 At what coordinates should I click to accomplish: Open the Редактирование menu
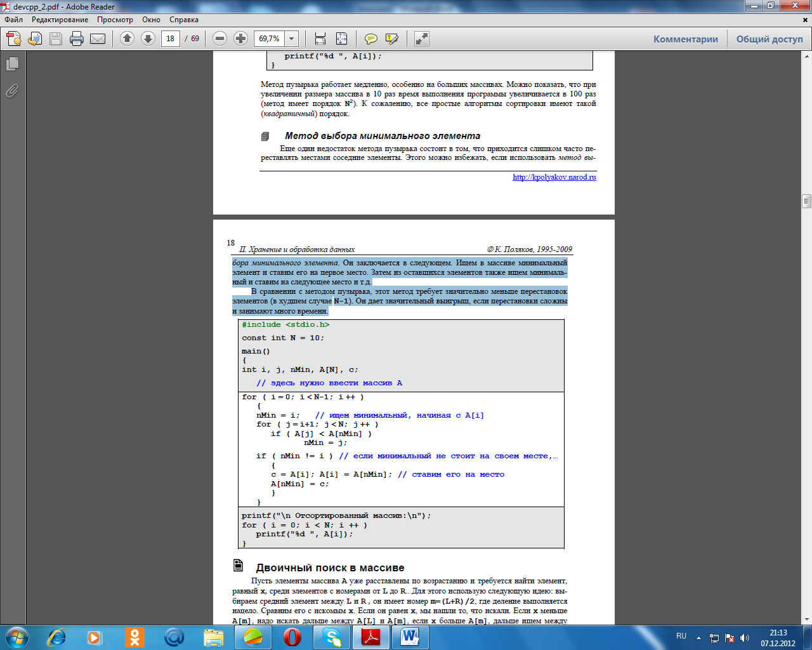coord(60,20)
